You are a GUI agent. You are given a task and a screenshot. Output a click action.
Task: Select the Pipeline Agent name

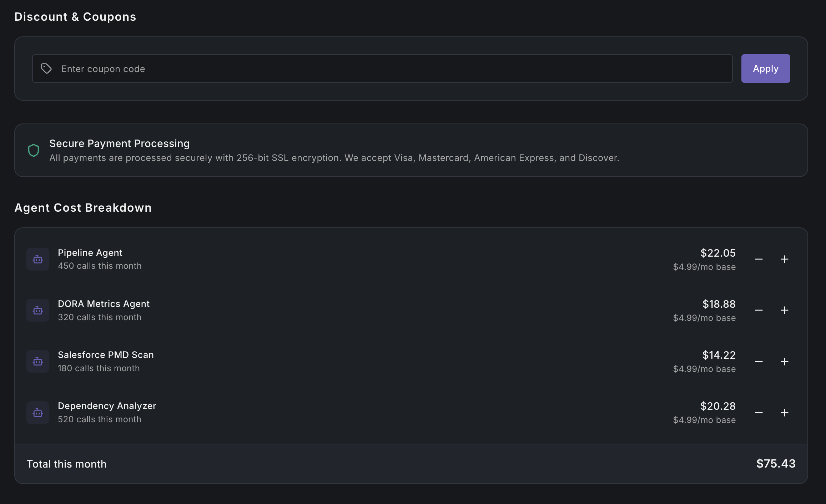click(90, 253)
